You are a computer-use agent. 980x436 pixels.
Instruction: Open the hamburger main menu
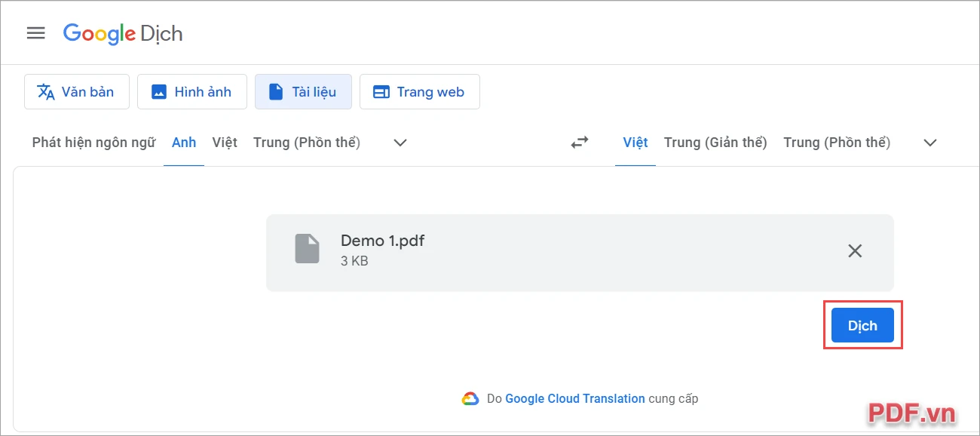tap(35, 33)
